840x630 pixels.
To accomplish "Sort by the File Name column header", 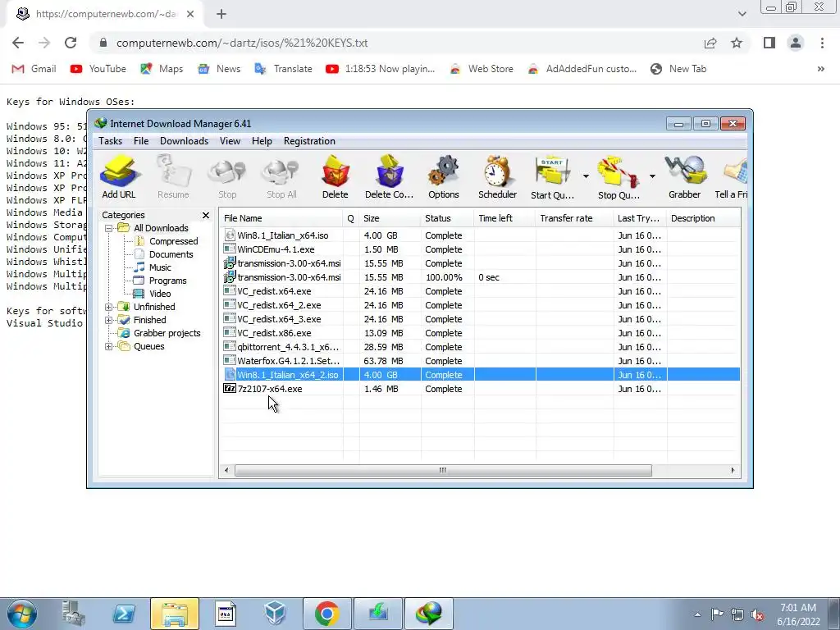I will (x=281, y=218).
